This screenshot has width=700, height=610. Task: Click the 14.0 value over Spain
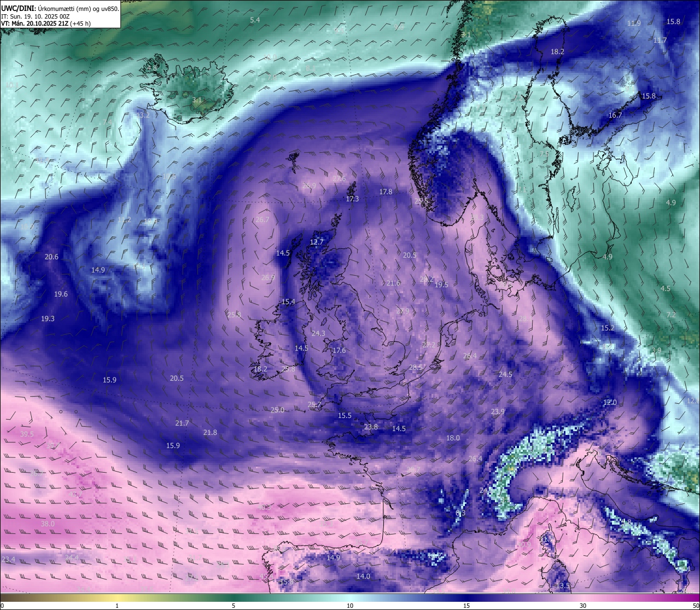pos(363,577)
